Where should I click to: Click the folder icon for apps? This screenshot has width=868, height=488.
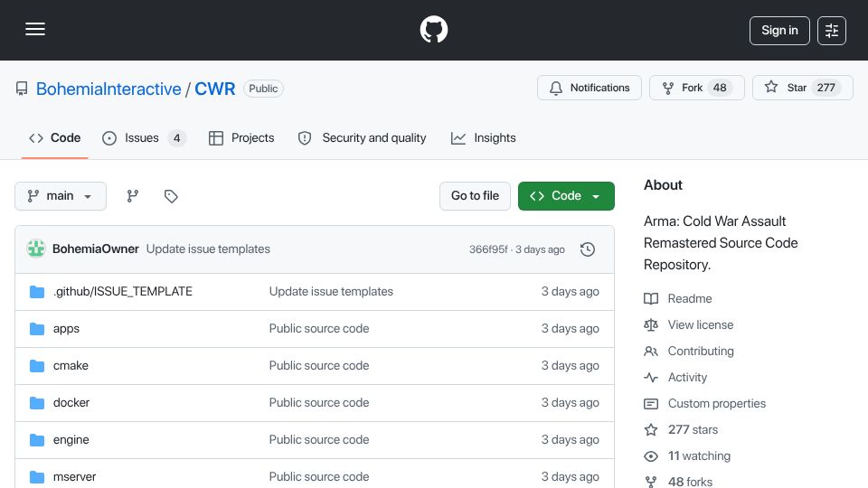[37, 329]
